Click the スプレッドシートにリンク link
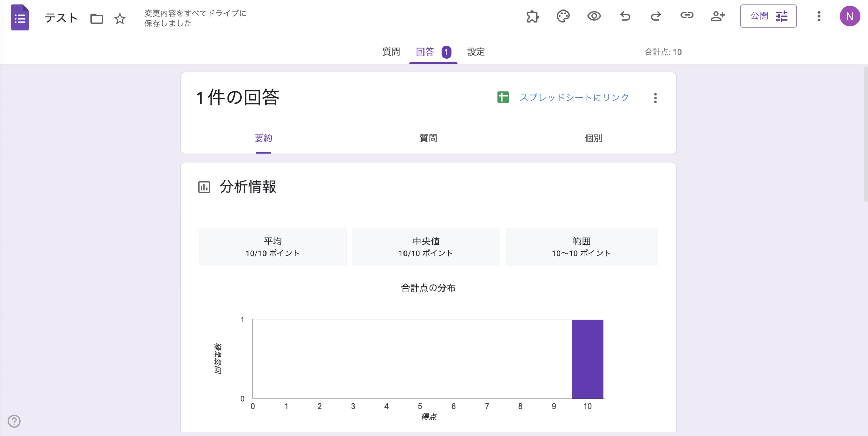868x436 pixels. 574,97
